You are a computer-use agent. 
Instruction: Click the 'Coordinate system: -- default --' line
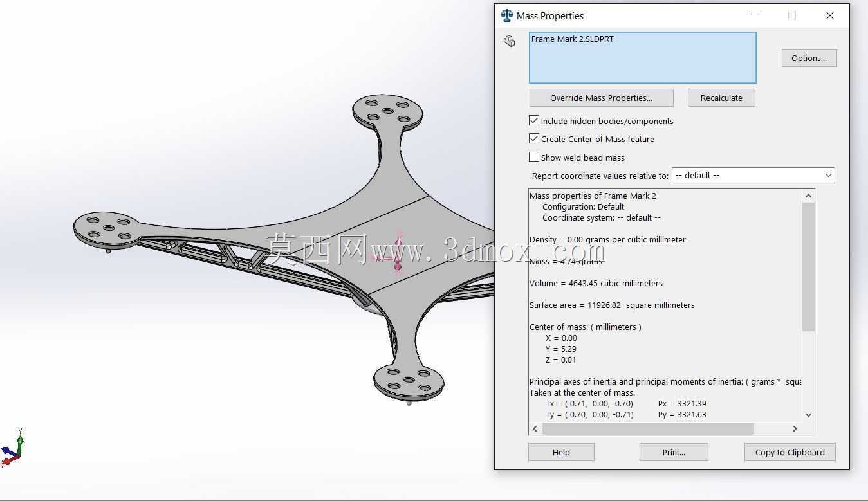[602, 217]
